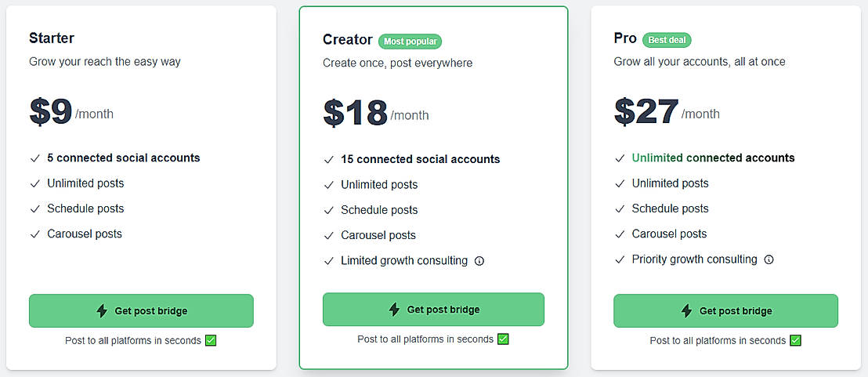Click the Limited growth consulting feature text

pos(404,261)
